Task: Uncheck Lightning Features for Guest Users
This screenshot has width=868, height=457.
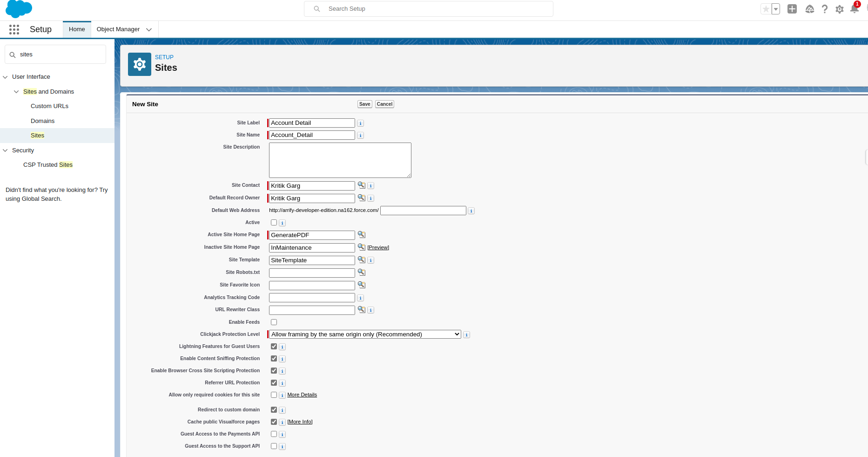Action: [x=274, y=347]
